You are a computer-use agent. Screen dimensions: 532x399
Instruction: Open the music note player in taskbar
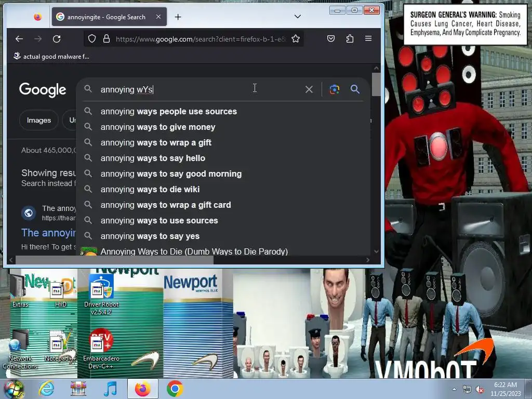(x=110, y=389)
